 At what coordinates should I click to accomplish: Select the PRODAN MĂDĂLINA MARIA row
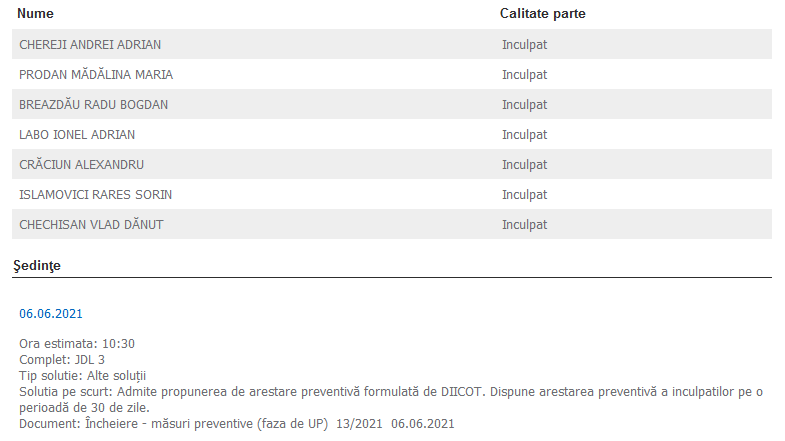coord(96,75)
